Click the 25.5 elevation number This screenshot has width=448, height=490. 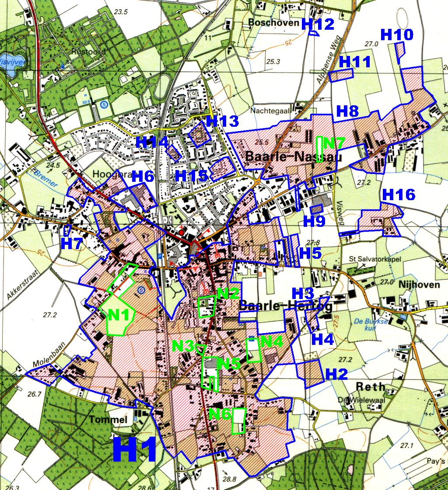pyautogui.click(x=262, y=142)
